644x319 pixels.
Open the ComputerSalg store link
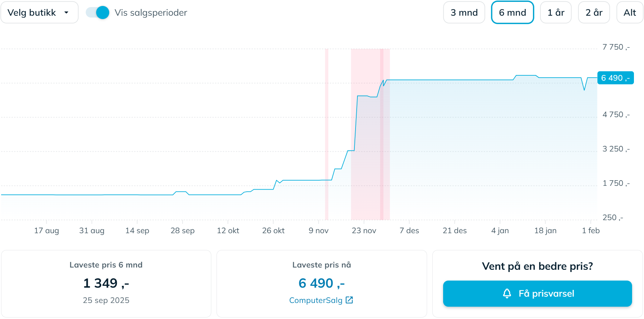pyautogui.click(x=316, y=300)
